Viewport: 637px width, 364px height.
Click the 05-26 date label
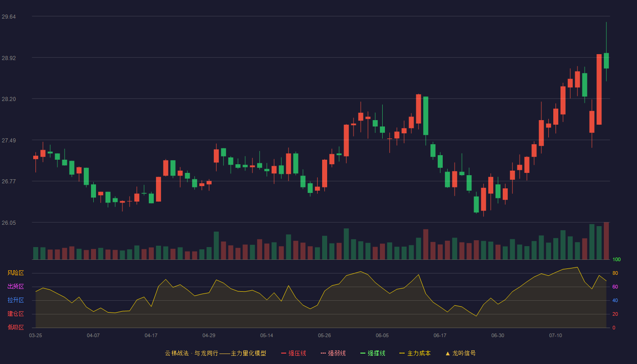(324, 335)
